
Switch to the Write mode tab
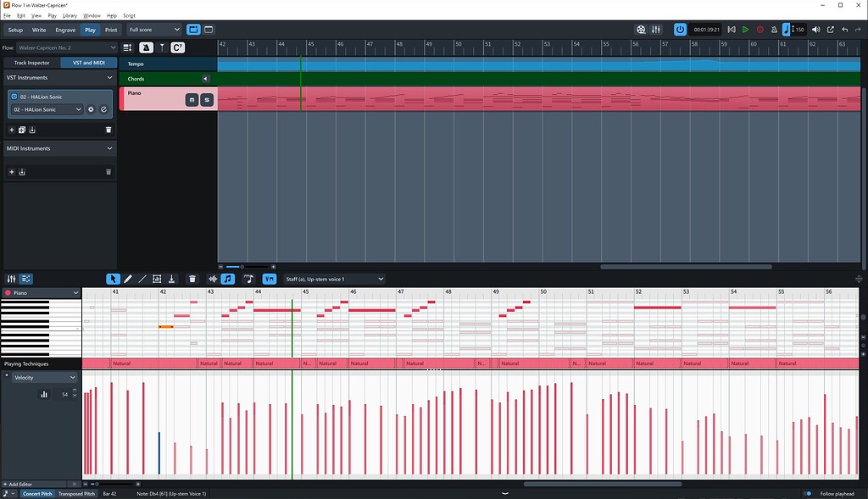pos(38,29)
